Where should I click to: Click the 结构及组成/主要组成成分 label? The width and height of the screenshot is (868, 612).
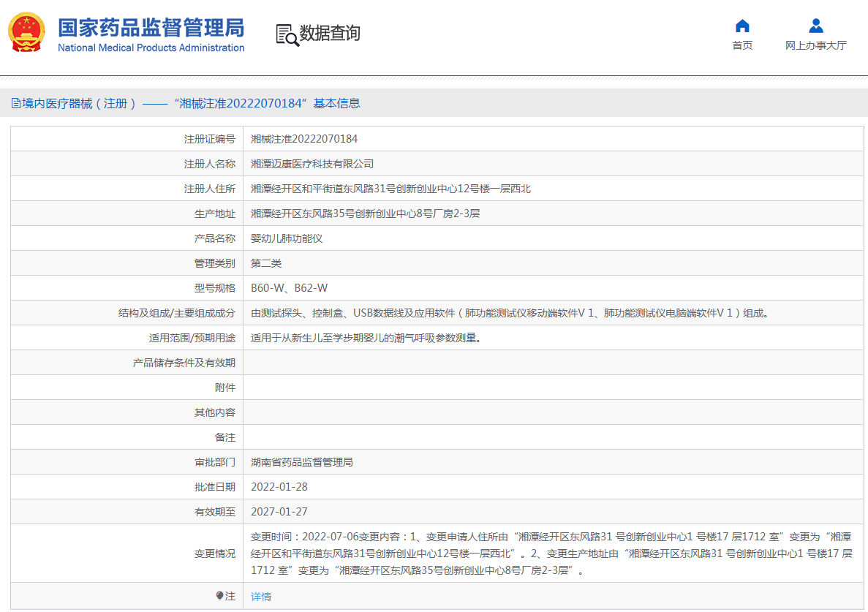point(176,313)
